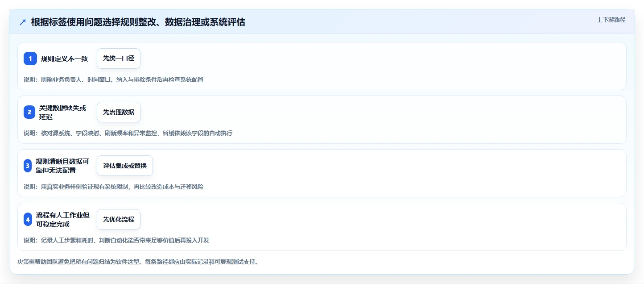Click the description starting 核对源系统
644x284 pixels.
pyautogui.click(x=128, y=133)
